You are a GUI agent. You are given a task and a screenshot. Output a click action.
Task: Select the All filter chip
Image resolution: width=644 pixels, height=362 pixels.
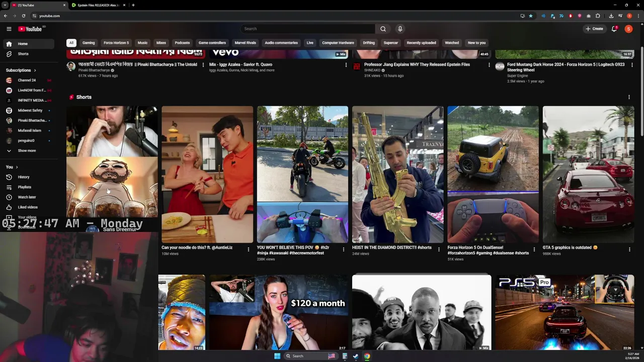[x=71, y=43]
